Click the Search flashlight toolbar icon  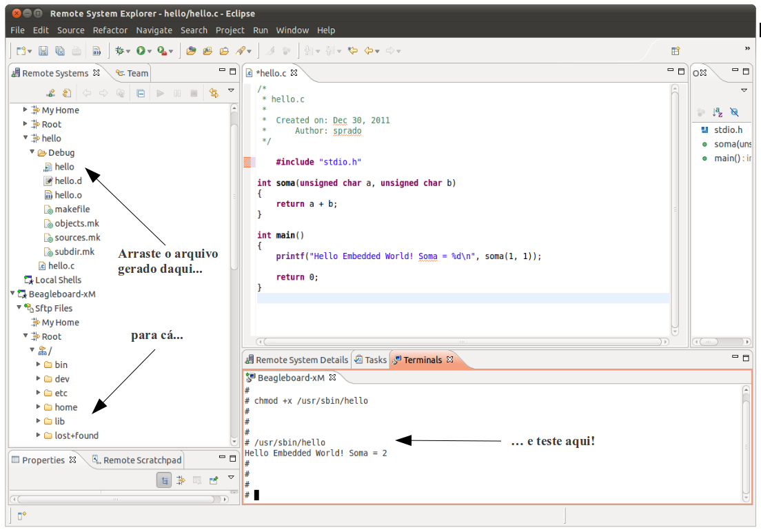pos(241,51)
